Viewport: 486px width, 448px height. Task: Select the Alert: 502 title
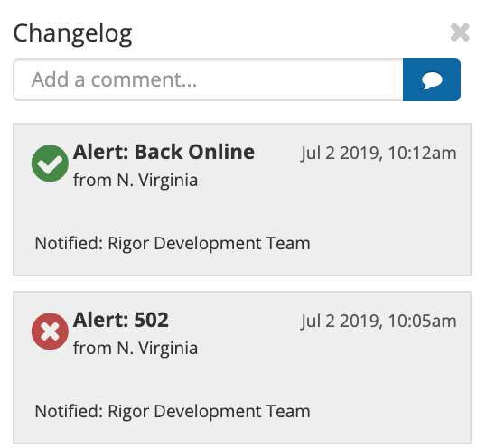click(121, 320)
